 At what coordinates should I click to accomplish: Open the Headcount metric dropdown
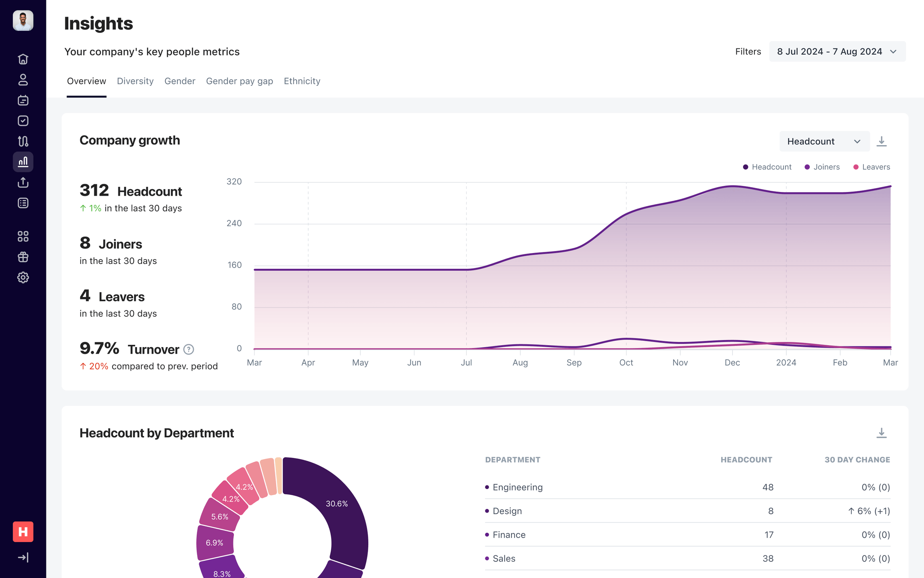[824, 141]
